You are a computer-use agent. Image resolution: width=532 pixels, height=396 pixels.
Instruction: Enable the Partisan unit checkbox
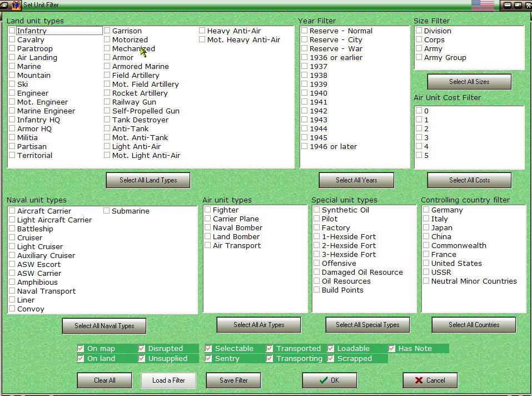coord(12,146)
